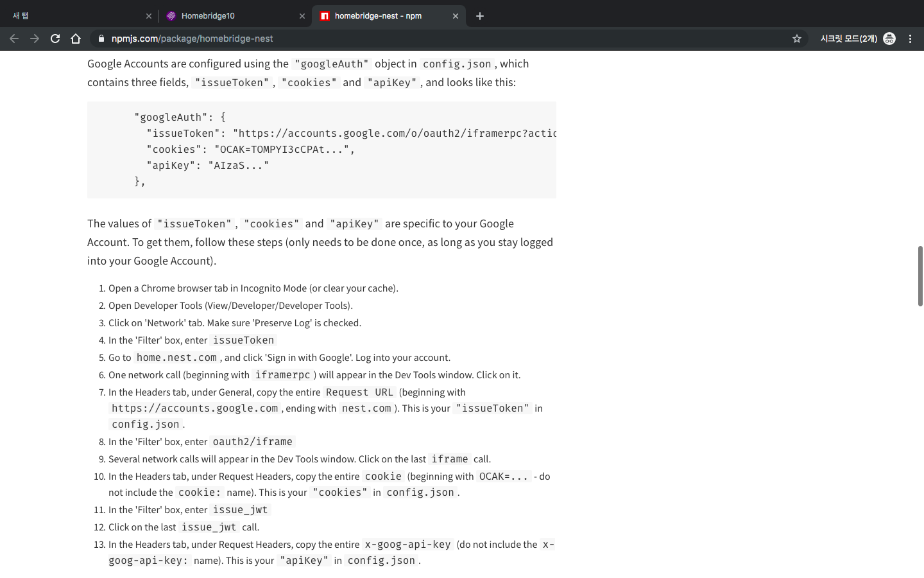Click the 시크릿 모드(2개) label

[848, 39]
